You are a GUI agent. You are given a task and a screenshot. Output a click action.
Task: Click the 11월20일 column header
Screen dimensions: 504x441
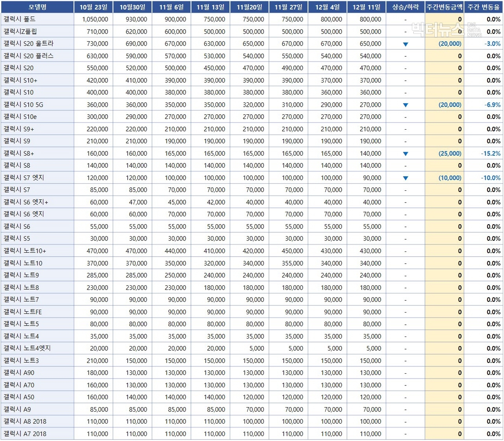[x=249, y=7]
